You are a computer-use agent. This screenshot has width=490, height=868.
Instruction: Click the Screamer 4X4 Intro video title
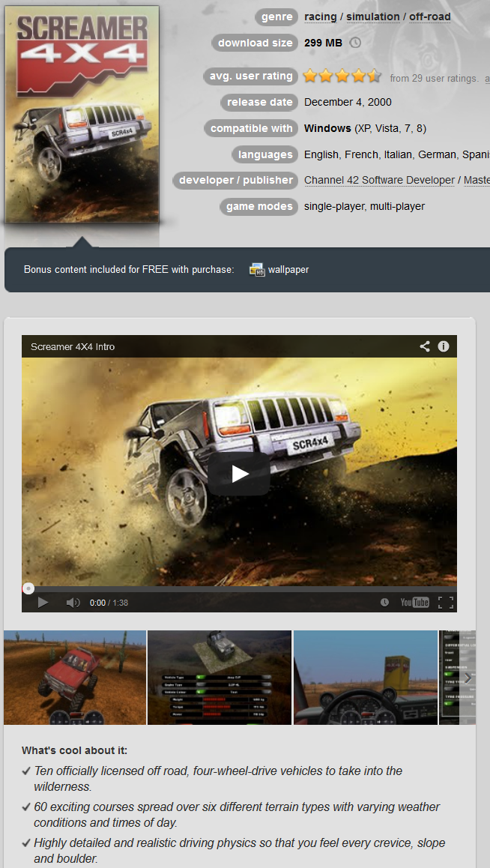pos(73,347)
